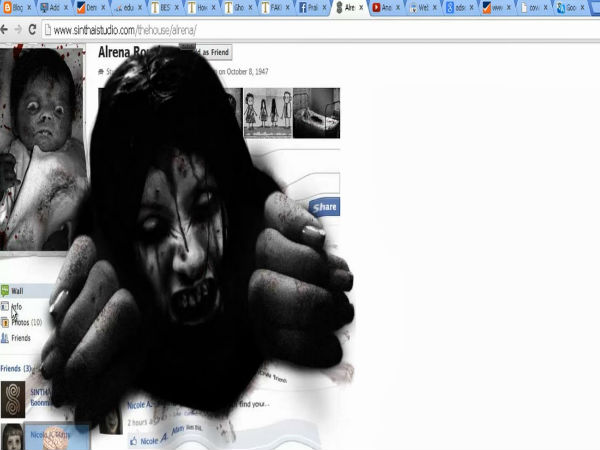
Task: Click the birthday text October 8, 1947
Action: tap(247, 72)
